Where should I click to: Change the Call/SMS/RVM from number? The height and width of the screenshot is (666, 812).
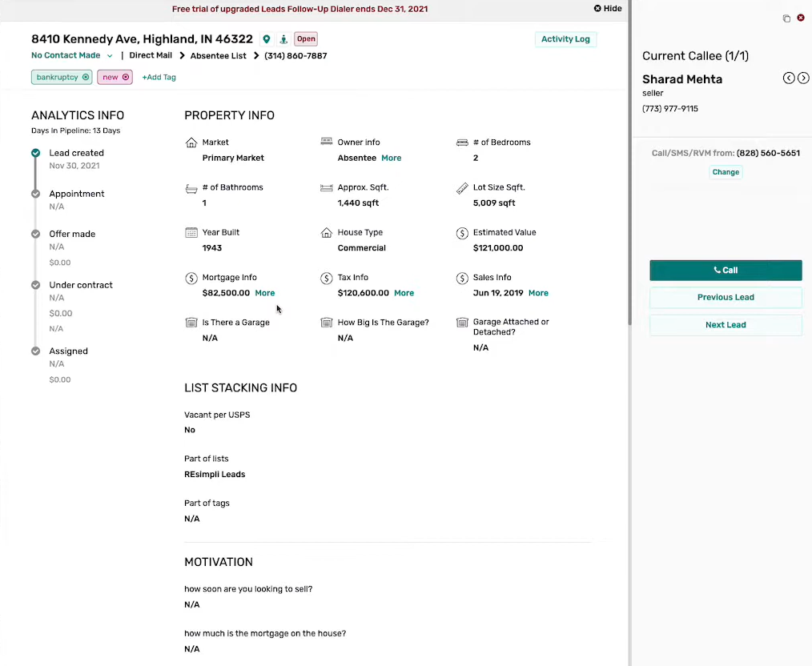(726, 172)
